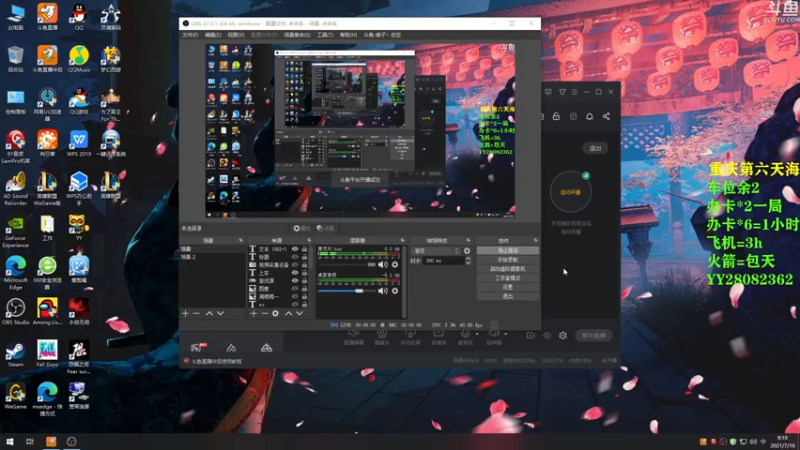
Task: Move source down in Sources panel
Action: click(299, 313)
